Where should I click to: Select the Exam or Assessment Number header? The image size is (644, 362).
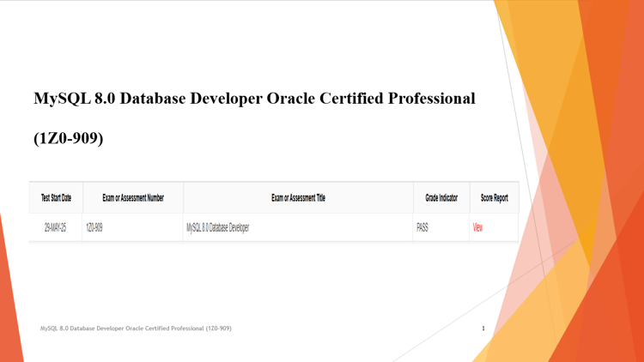point(133,198)
